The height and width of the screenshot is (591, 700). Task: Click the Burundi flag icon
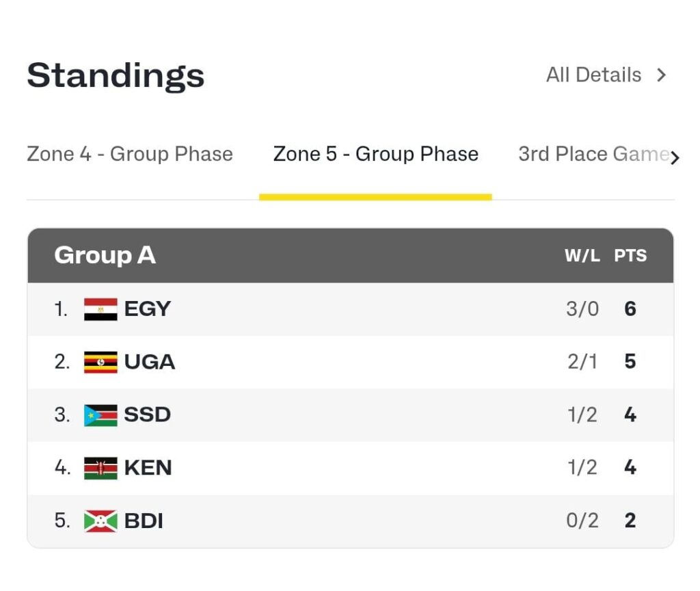pos(100,521)
